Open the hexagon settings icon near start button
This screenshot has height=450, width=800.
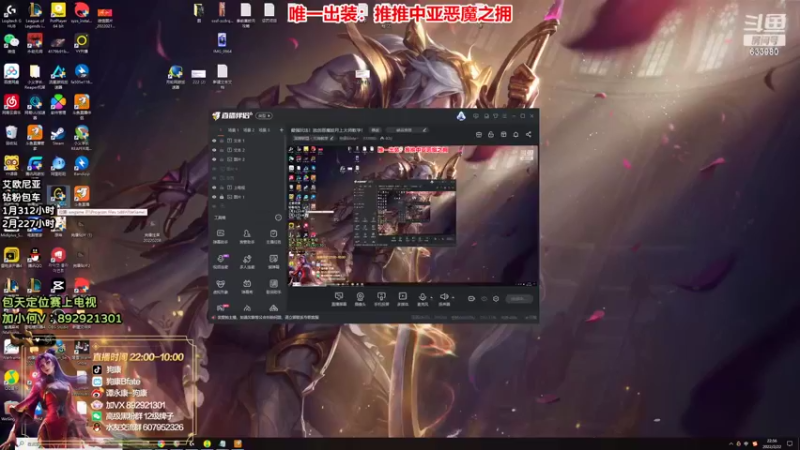(x=496, y=299)
